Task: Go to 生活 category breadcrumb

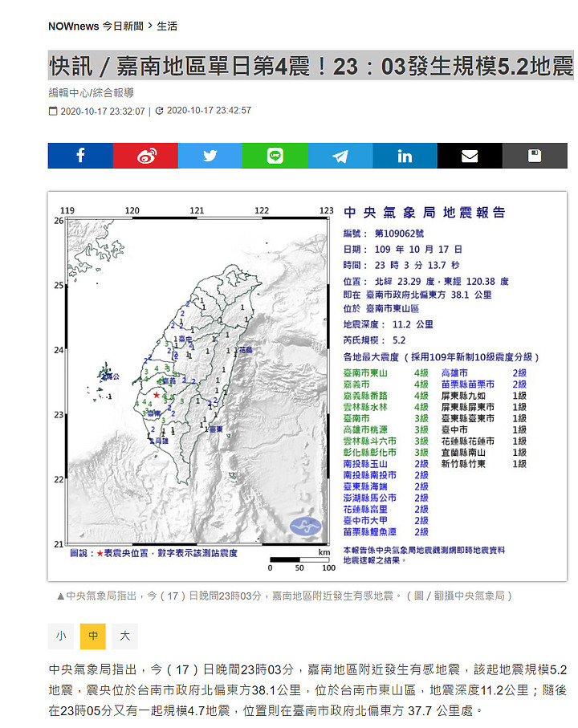Action: 167,26
